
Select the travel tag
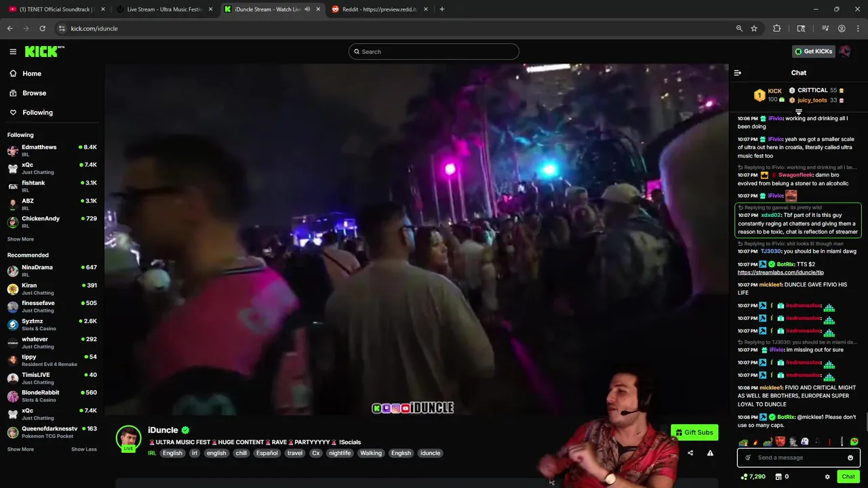295,453
